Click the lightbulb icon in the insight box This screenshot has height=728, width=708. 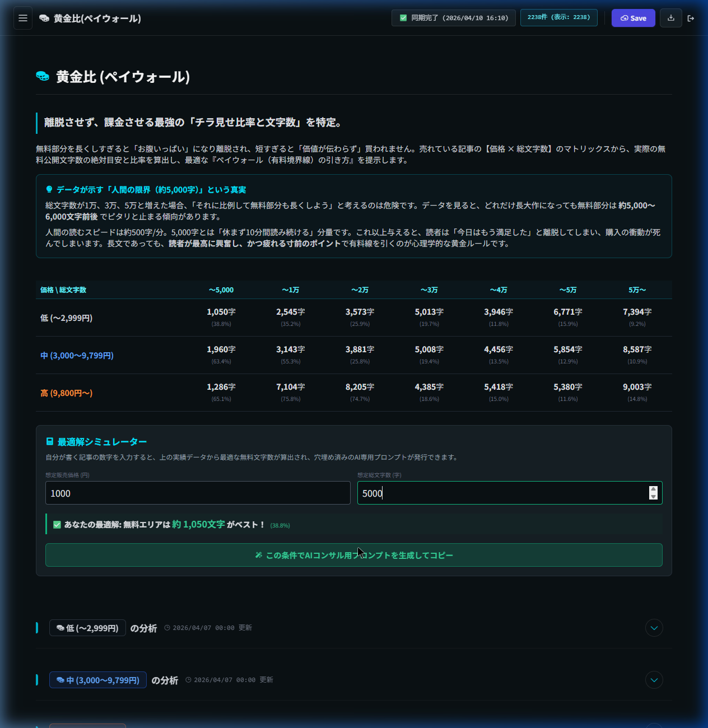coord(50,189)
